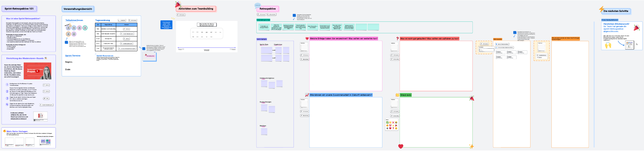Image resolution: width=644 pixels, height=151 pixels.
Task: Select the flame icon next to Mehr Retro-Vorlagen
Action: tap(5, 131)
